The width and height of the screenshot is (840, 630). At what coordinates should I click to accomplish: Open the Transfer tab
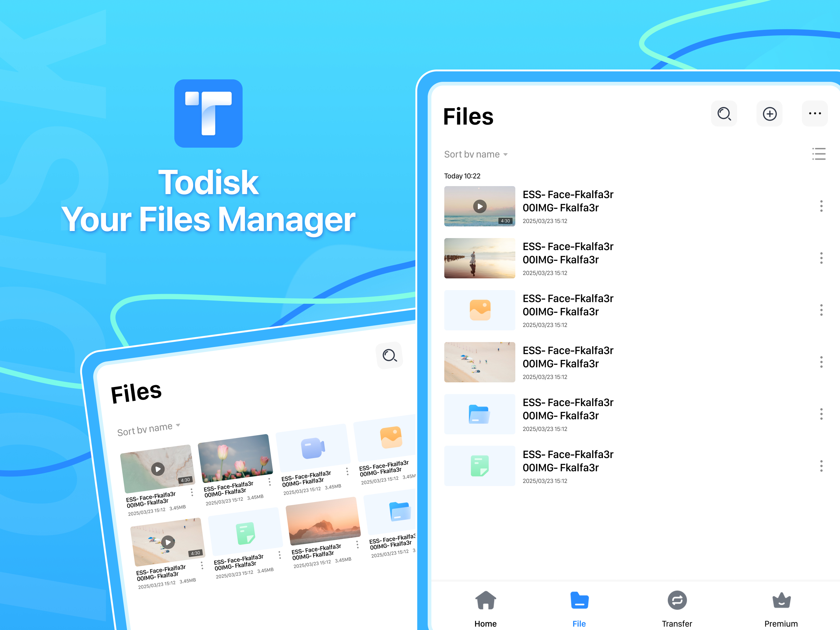pos(677,609)
